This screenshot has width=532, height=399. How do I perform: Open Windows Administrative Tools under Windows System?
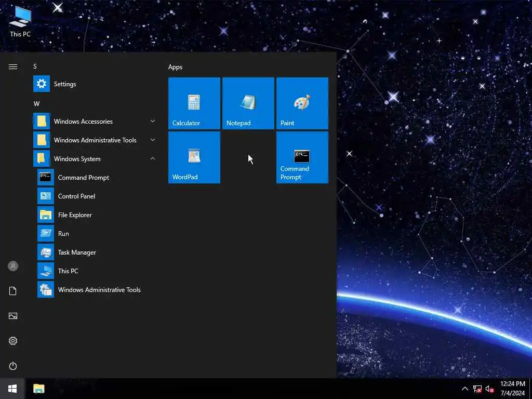coord(97,289)
